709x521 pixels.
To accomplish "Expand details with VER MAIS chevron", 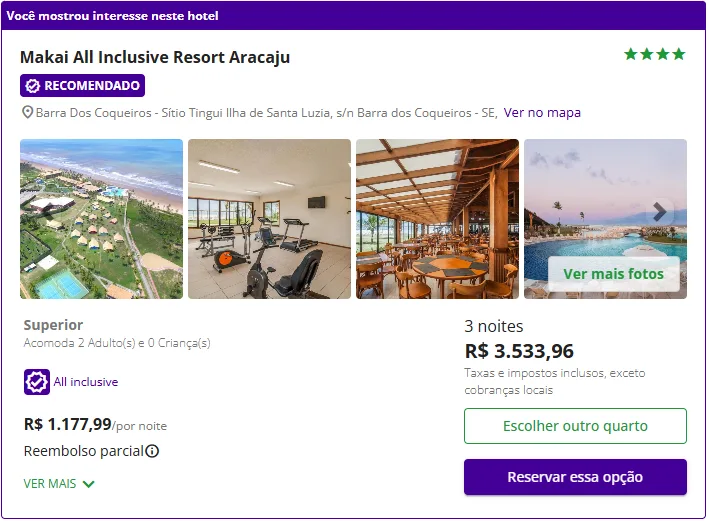I will coord(89,484).
